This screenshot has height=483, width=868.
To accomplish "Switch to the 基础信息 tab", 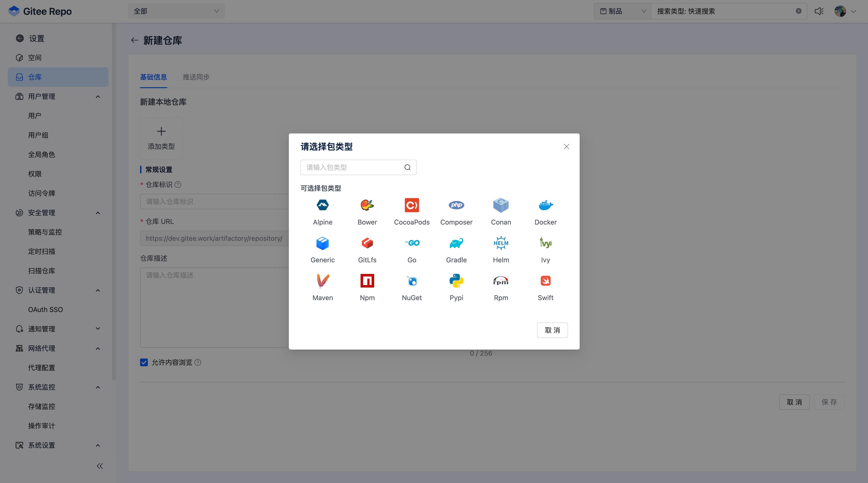I will point(154,77).
